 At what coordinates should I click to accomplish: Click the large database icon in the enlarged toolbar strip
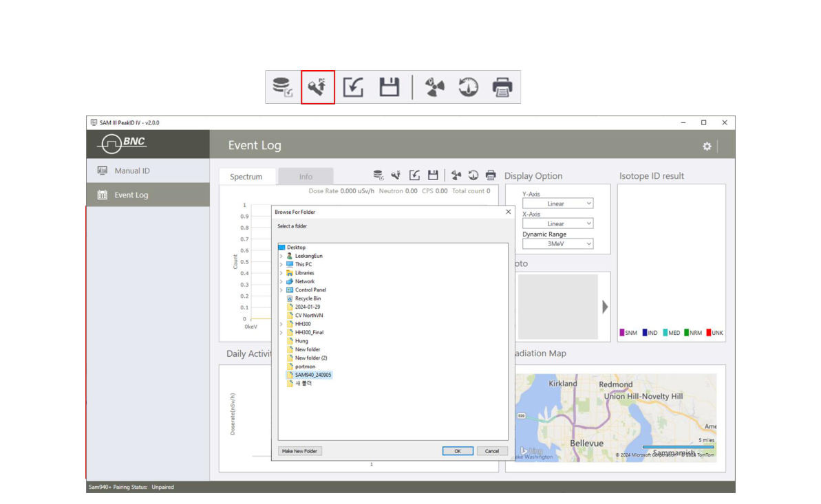pyautogui.click(x=283, y=87)
